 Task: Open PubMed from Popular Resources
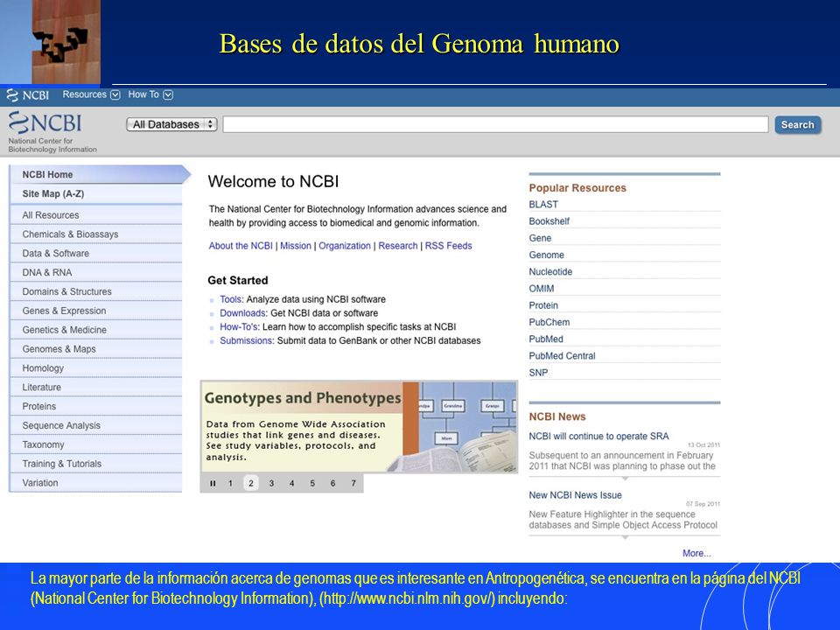(x=546, y=339)
